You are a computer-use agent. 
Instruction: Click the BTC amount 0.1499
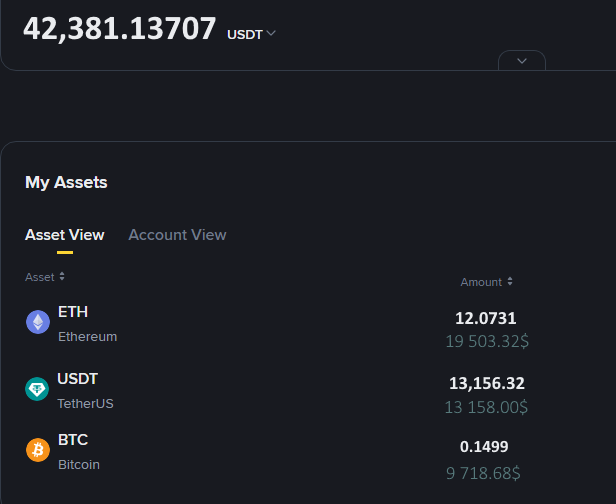tap(484, 447)
